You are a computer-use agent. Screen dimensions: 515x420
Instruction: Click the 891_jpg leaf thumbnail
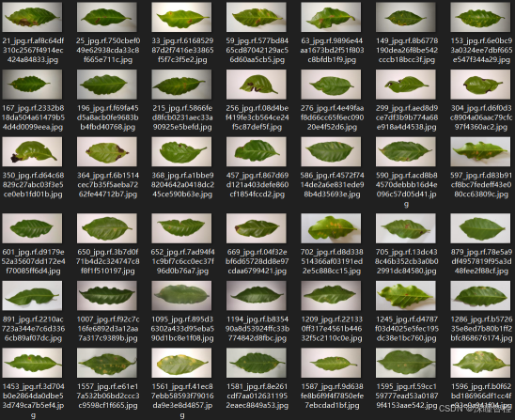point(32,296)
